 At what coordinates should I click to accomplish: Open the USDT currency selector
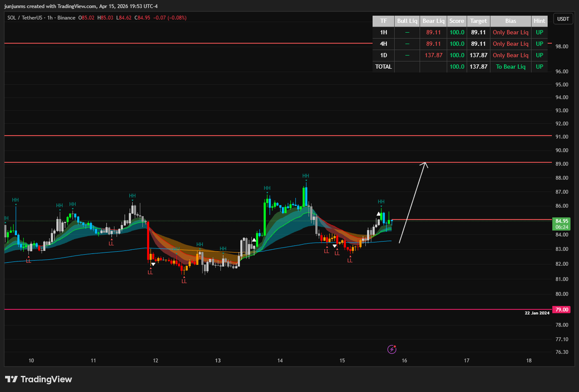click(563, 19)
